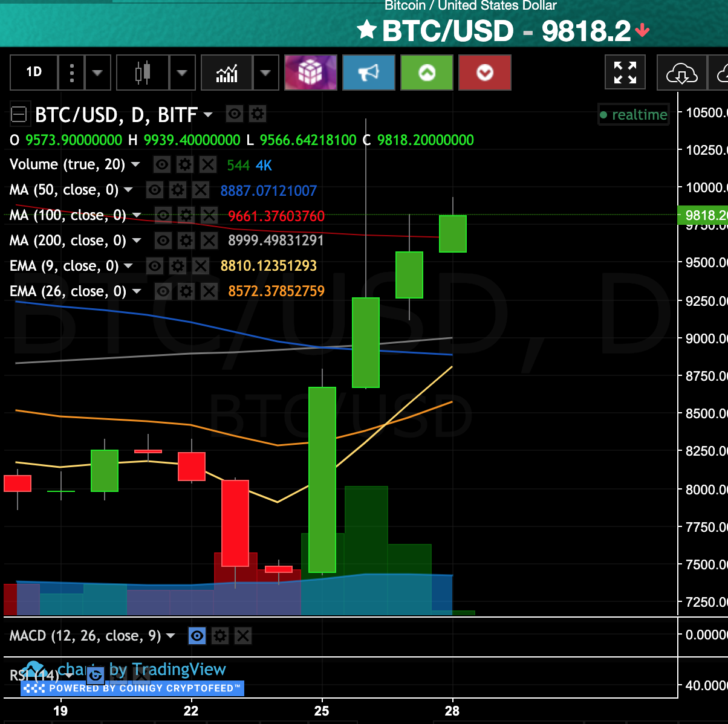Open MACD settings gear
The width and height of the screenshot is (728, 724).
pos(220,636)
